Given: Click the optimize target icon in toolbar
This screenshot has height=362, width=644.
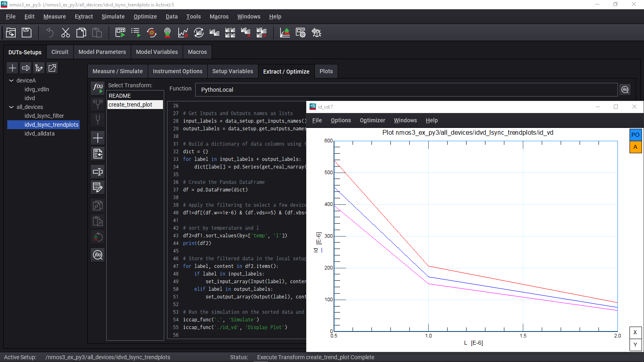Looking at the screenshot, I should click(152, 33).
